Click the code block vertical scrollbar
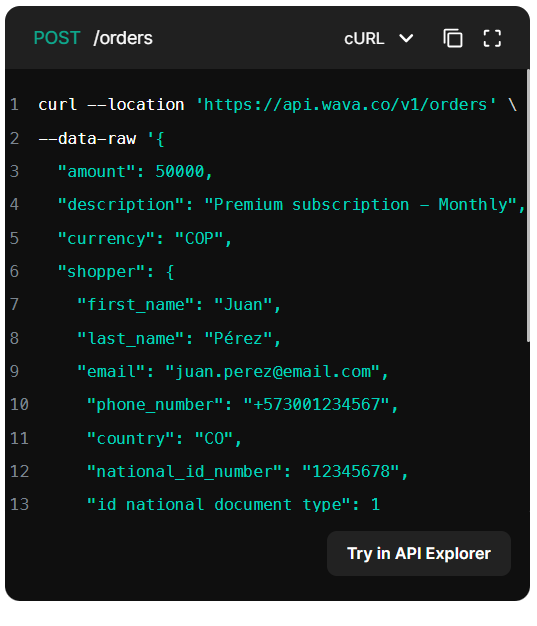537x626 pixels. tap(528, 206)
